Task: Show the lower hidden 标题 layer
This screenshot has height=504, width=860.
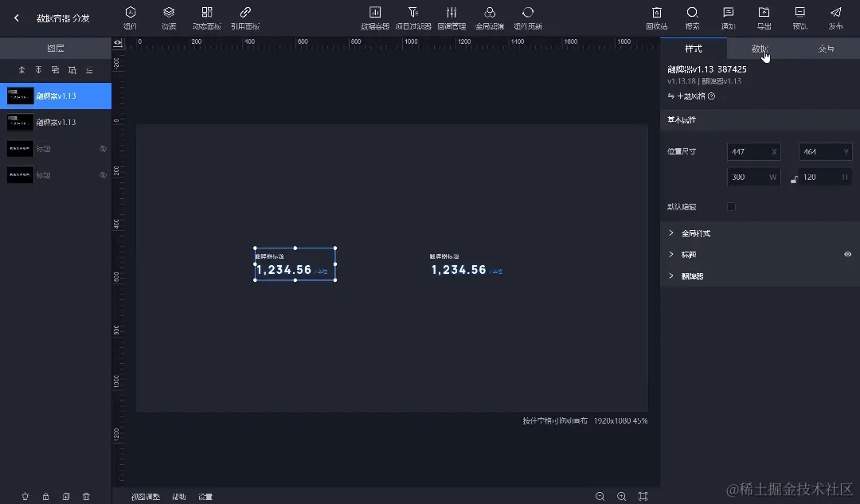Action: coord(103,175)
